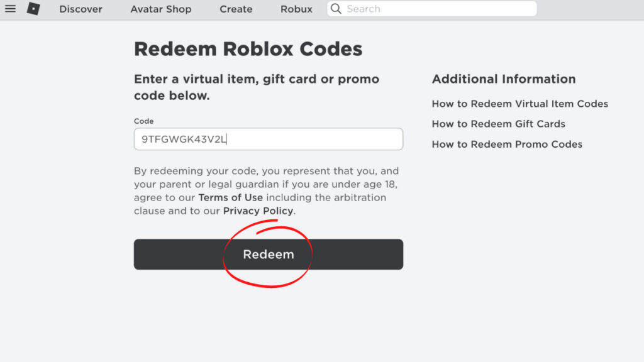Click into the Code input box

click(x=268, y=139)
